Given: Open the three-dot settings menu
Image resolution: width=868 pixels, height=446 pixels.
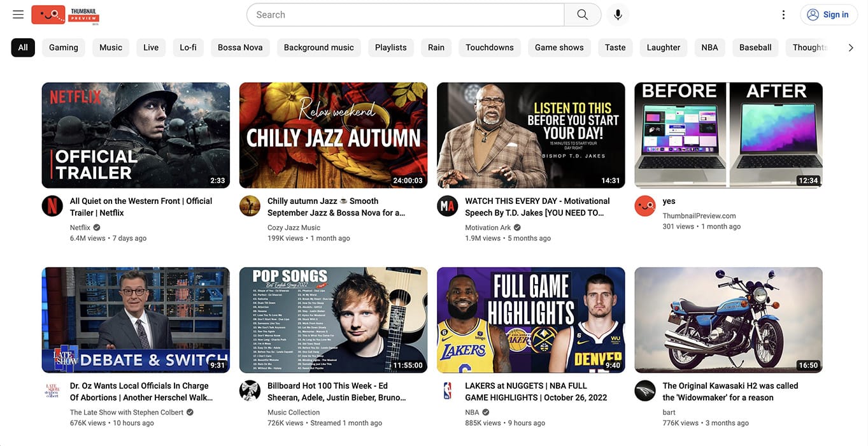Looking at the screenshot, I should pyautogui.click(x=783, y=14).
